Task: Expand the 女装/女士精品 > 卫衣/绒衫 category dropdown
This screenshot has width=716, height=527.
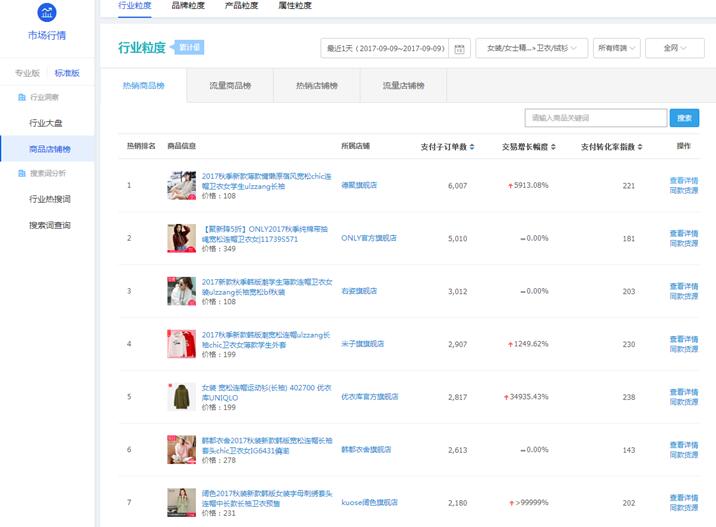Action: point(532,48)
